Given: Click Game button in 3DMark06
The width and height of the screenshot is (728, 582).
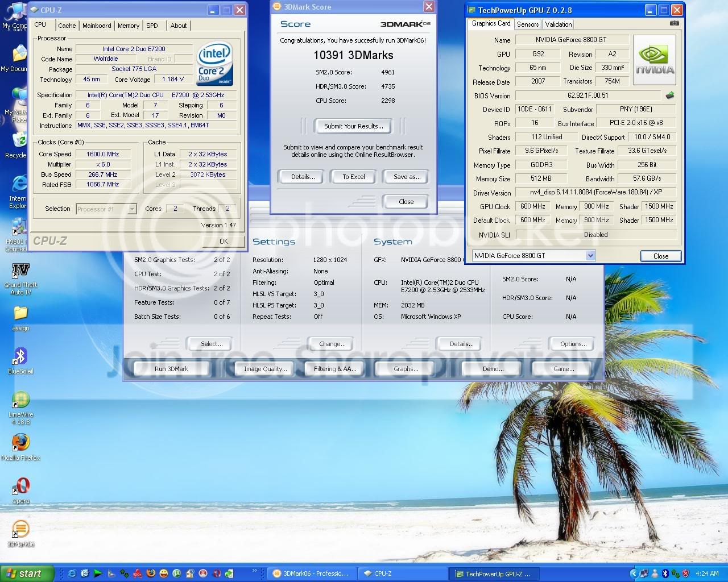Looking at the screenshot, I should (563, 369).
